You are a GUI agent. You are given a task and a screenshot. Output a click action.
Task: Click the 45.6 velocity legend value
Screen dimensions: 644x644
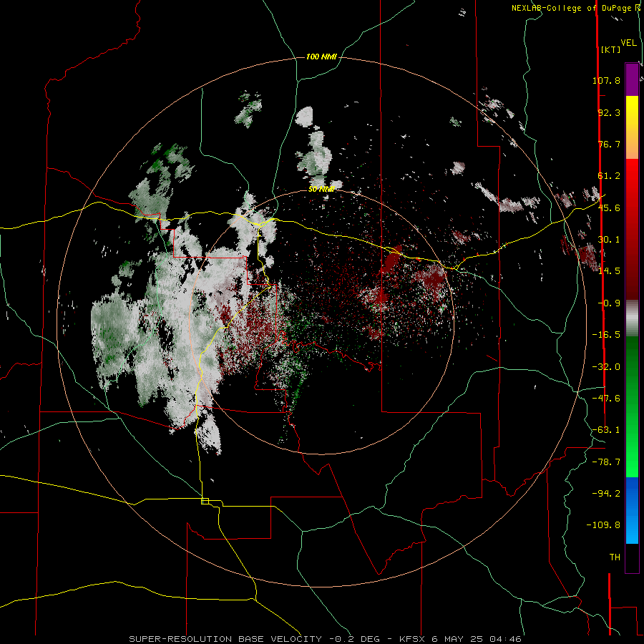coord(609,208)
